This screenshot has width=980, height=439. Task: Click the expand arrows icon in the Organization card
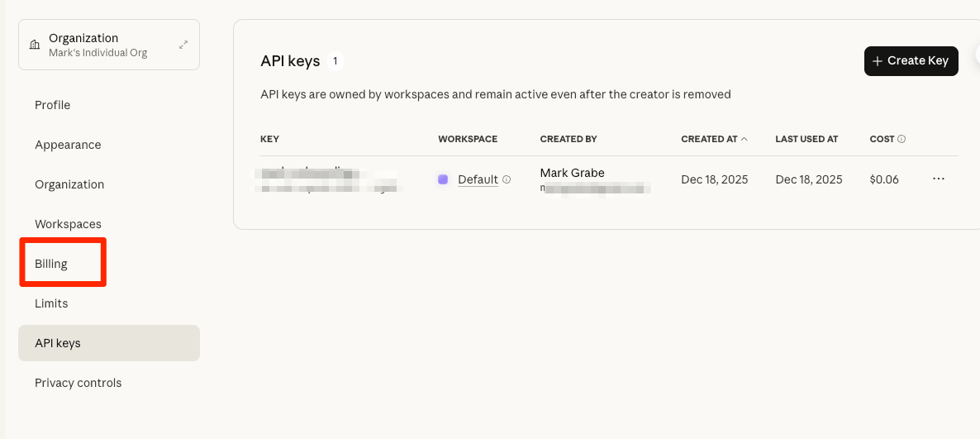pos(183,45)
